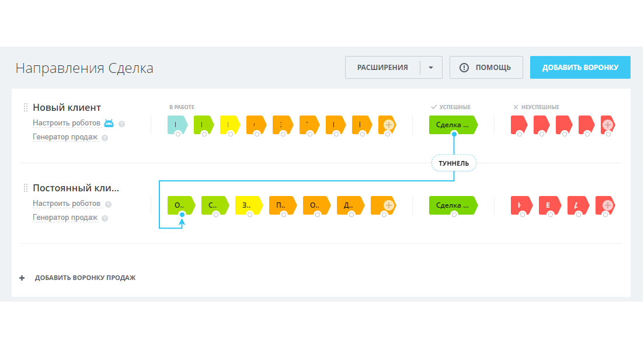
Task: Add a new failed stage to Новый клиент
Action: click(x=608, y=124)
